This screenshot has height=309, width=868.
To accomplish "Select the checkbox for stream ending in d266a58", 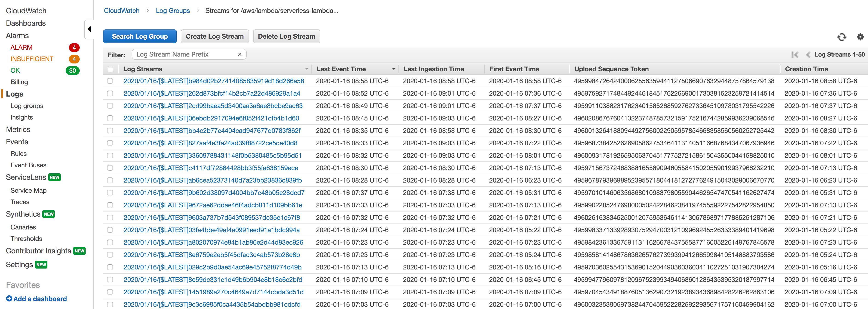I will (110, 81).
